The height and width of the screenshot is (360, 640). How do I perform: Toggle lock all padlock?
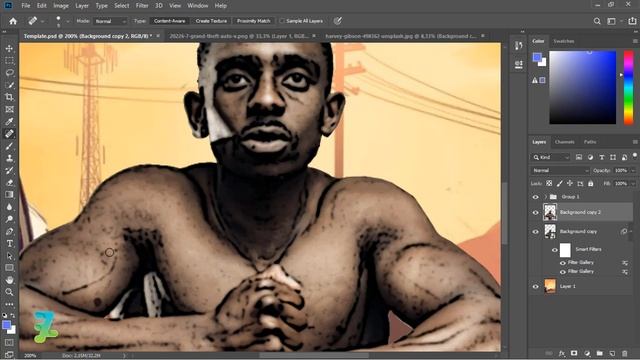click(591, 184)
